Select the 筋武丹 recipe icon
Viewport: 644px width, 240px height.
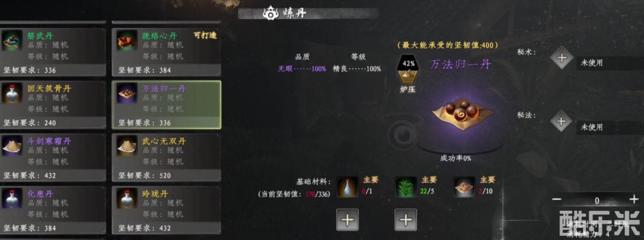click(x=12, y=40)
